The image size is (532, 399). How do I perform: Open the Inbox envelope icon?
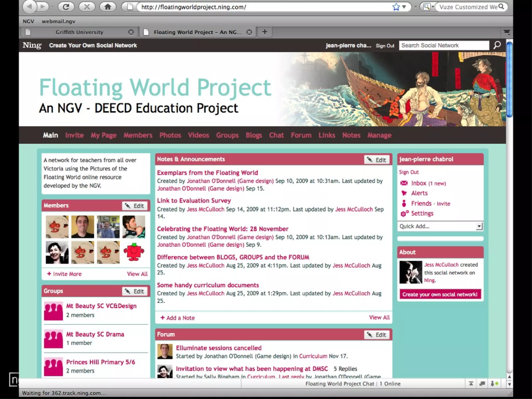pos(404,183)
